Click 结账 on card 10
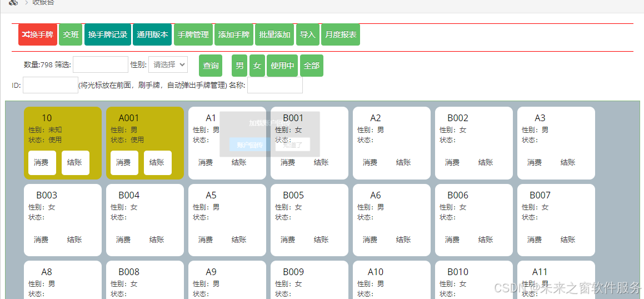Viewport: 644px width, 299px height. click(76, 163)
